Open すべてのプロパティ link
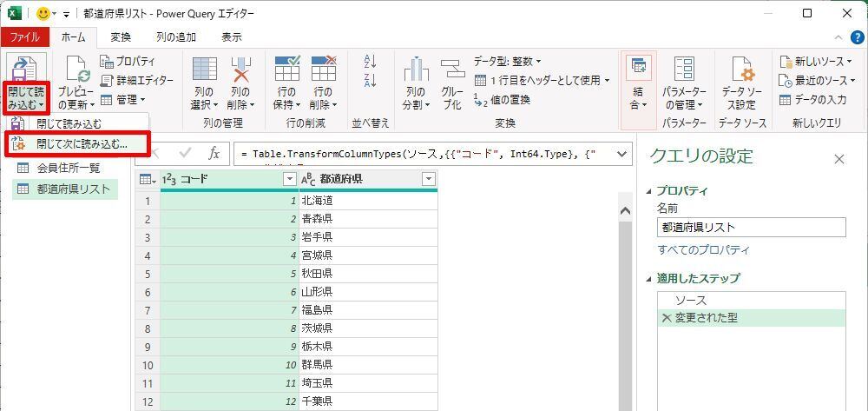Viewport: 868px width, 411px height. click(704, 249)
